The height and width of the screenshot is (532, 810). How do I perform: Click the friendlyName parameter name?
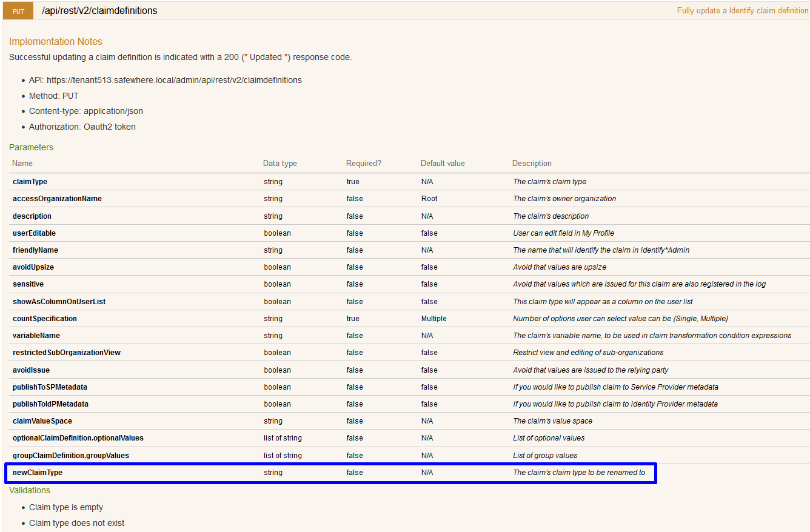tap(35, 250)
